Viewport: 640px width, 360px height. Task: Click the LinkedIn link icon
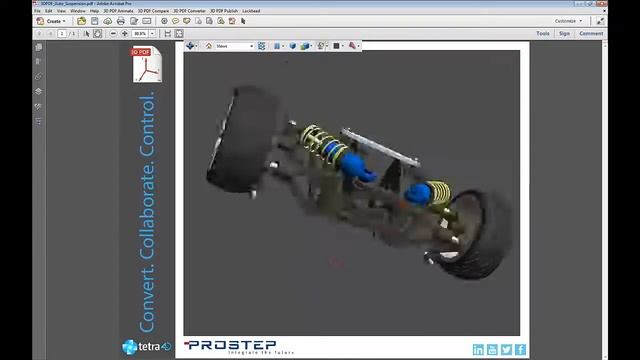[478, 349]
